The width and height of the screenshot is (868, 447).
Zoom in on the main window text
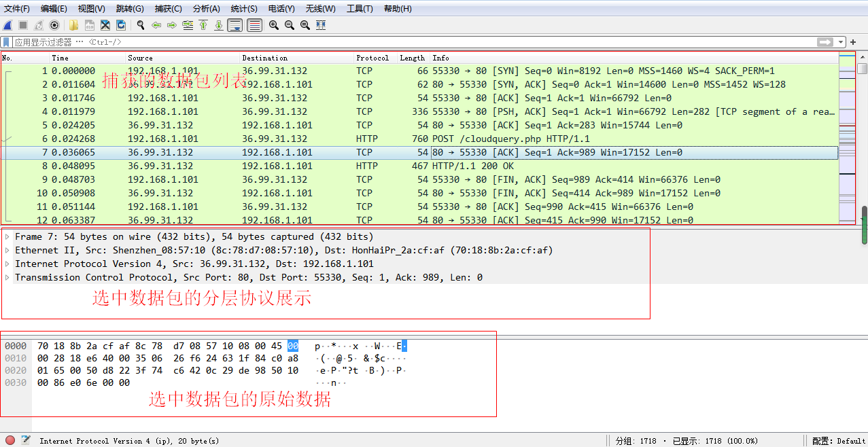pyautogui.click(x=274, y=25)
